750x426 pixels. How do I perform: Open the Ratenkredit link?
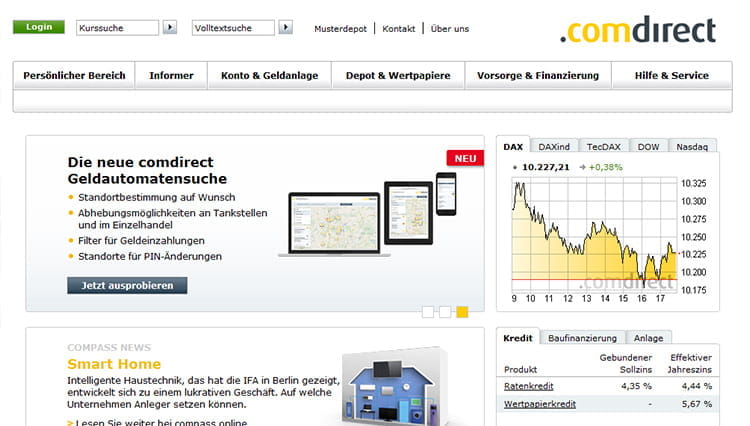(x=529, y=386)
